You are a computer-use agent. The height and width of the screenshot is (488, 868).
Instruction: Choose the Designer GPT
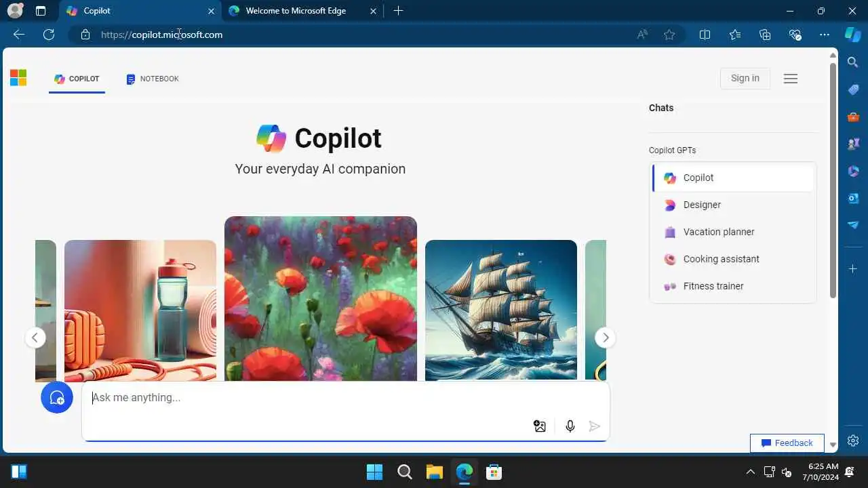coord(733,205)
